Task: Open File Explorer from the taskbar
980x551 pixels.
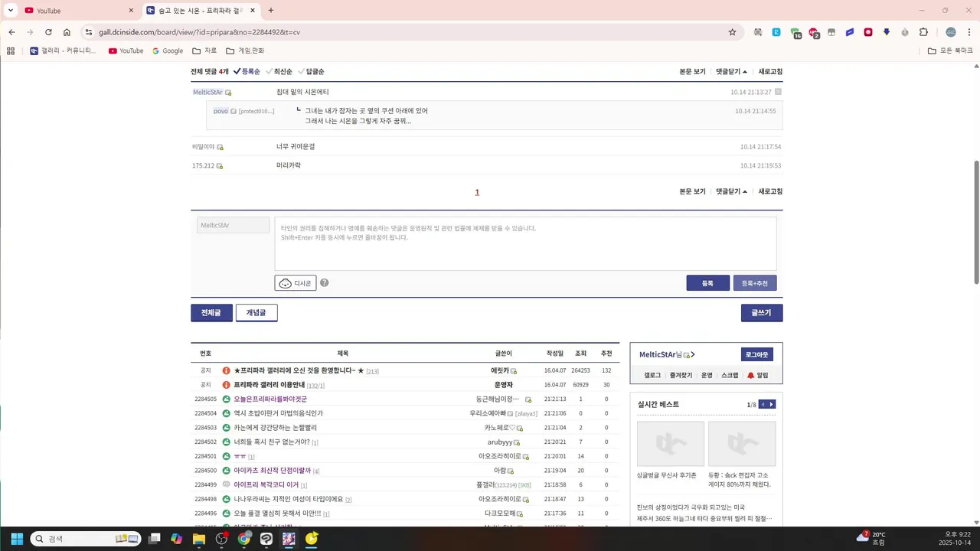Action: [199, 539]
